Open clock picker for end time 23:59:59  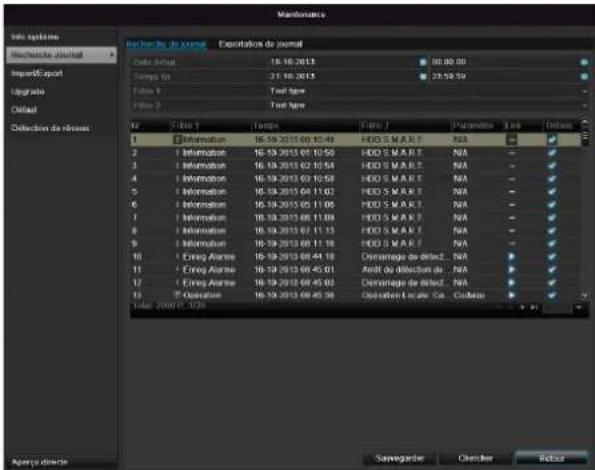[x=584, y=76]
